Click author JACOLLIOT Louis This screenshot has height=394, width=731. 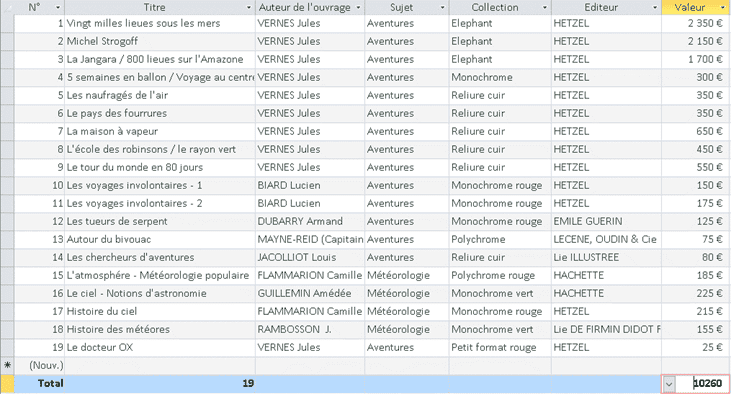coord(297,257)
